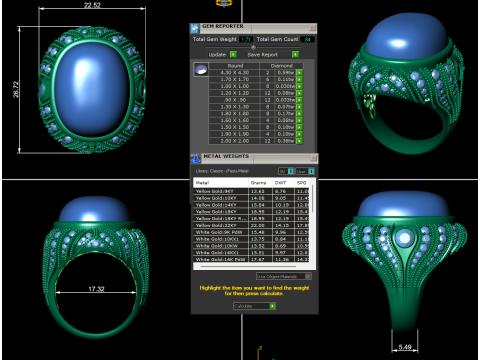480x360 pixels.
Task: Click green arrow for 1.70 X 1.70 row
Action: click(x=299, y=79)
